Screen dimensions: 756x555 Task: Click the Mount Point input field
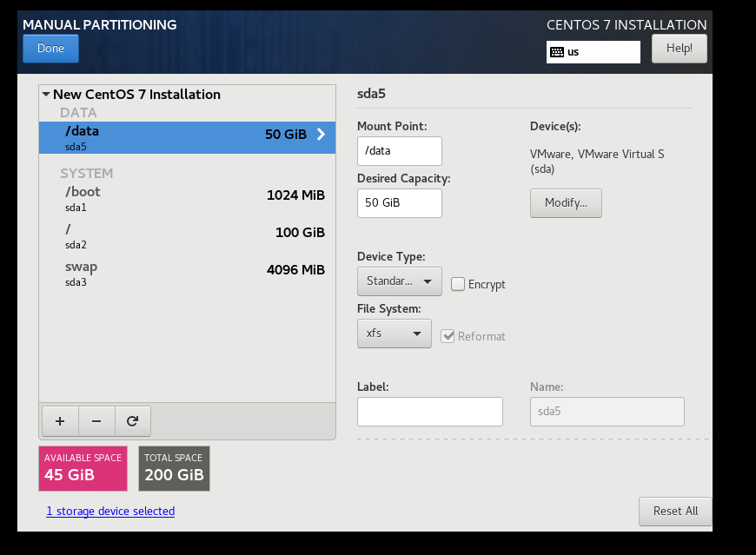point(399,151)
